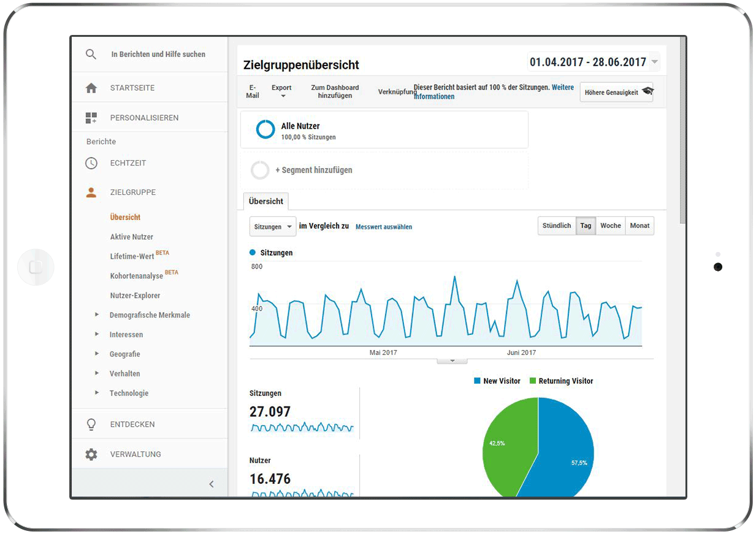Viewport: 756px width, 534px height.
Task: Open Aktive Nutzer report in sidebar
Action: pos(132,237)
